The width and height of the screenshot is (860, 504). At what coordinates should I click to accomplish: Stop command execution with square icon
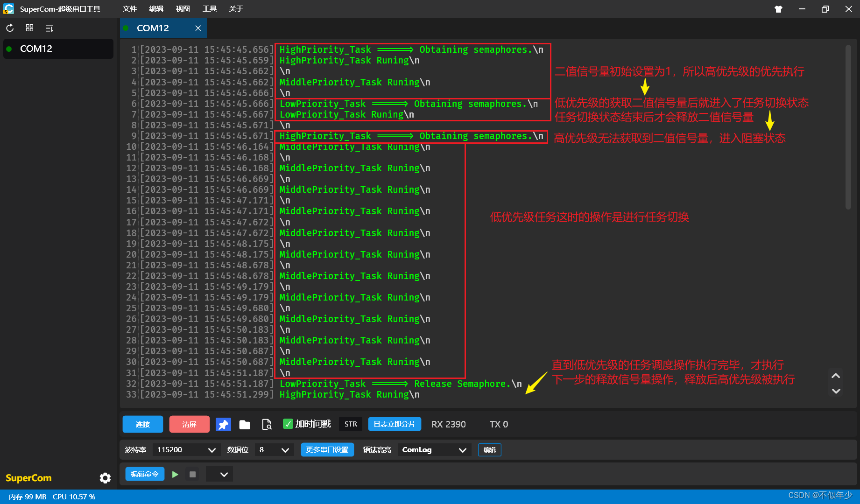click(192, 474)
